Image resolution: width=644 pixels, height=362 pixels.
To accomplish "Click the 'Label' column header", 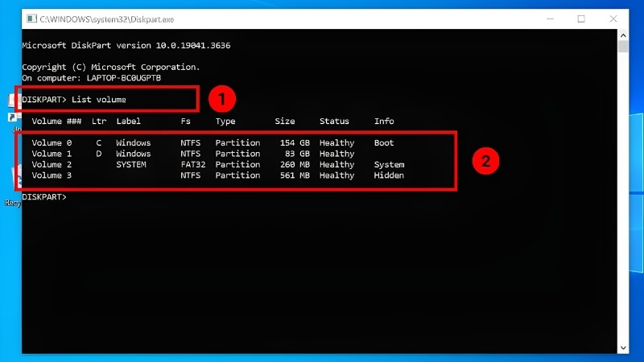I will 129,121.
